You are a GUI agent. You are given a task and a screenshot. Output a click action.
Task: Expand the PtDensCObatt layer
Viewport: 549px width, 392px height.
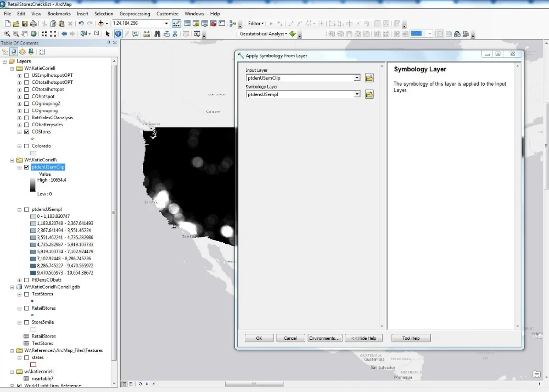coord(20,280)
